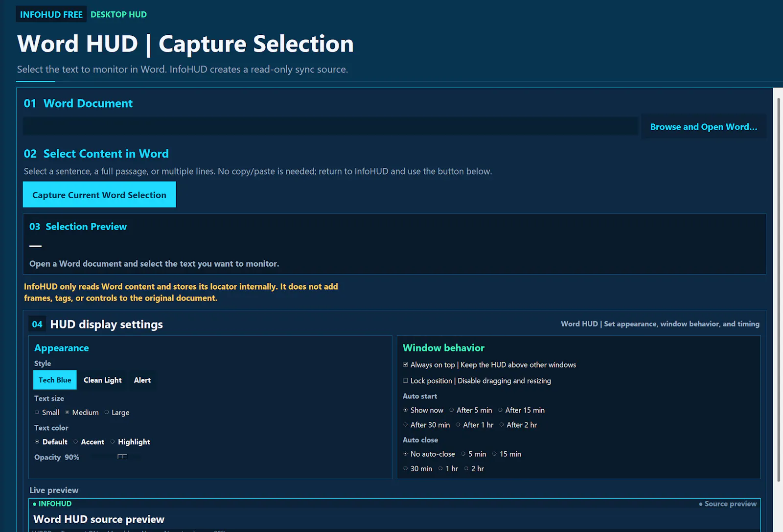The image size is (783, 532).
Task: Click the Word HUD source preview title
Action: (99, 519)
